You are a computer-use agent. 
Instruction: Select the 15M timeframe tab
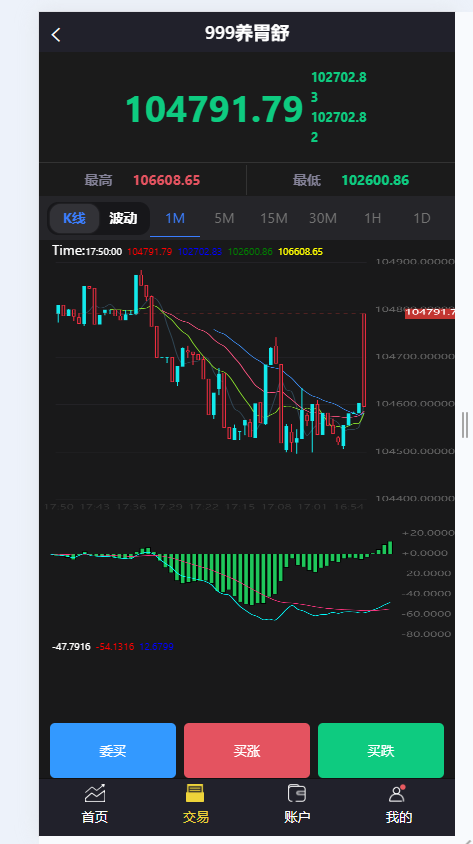tap(274, 219)
